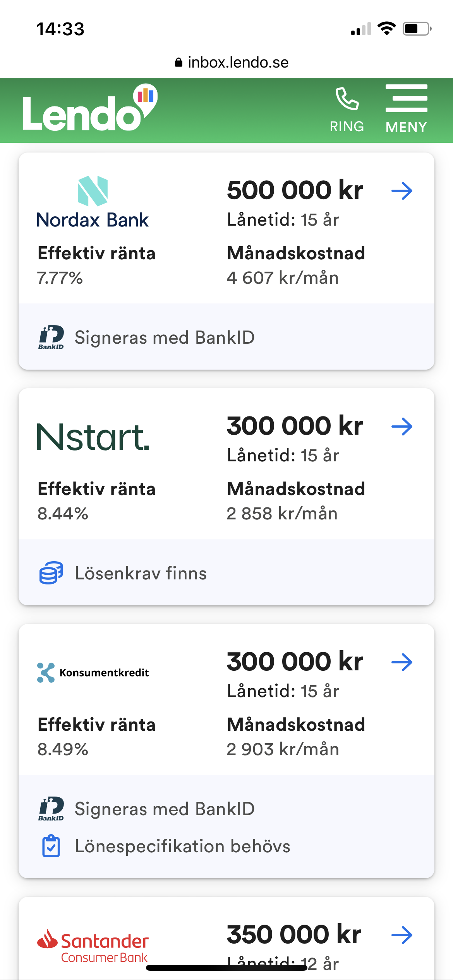Tap the Lönespecifikation clipboard icon
The width and height of the screenshot is (453, 980).
51,846
